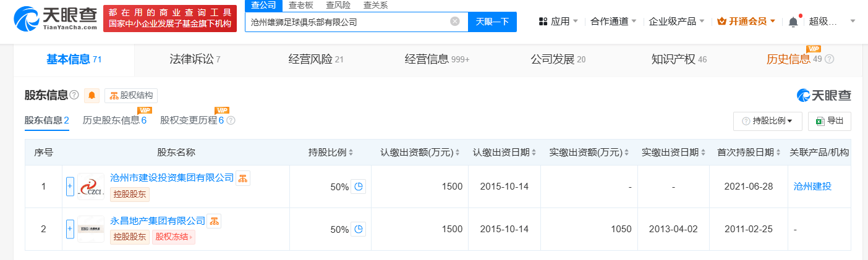Click 控股股东 tag under 永昌地产集团
Screen dimensions: 868x260
tap(130, 237)
